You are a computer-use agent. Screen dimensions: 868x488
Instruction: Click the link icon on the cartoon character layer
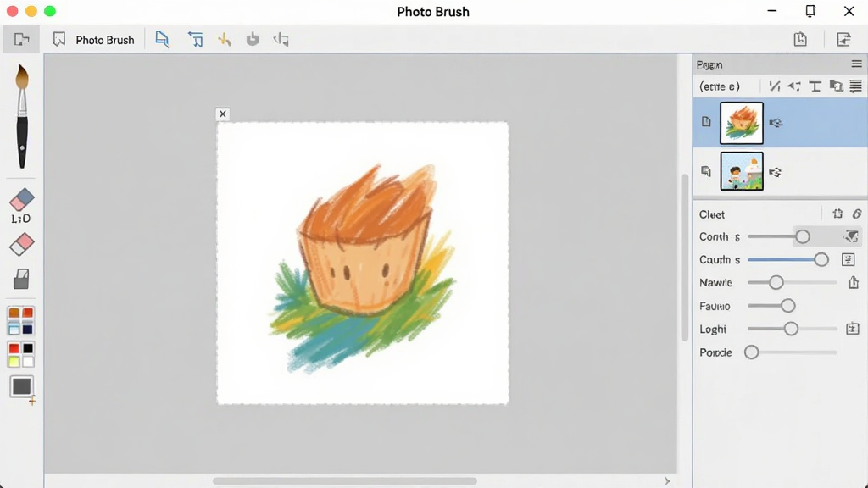(775, 172)
